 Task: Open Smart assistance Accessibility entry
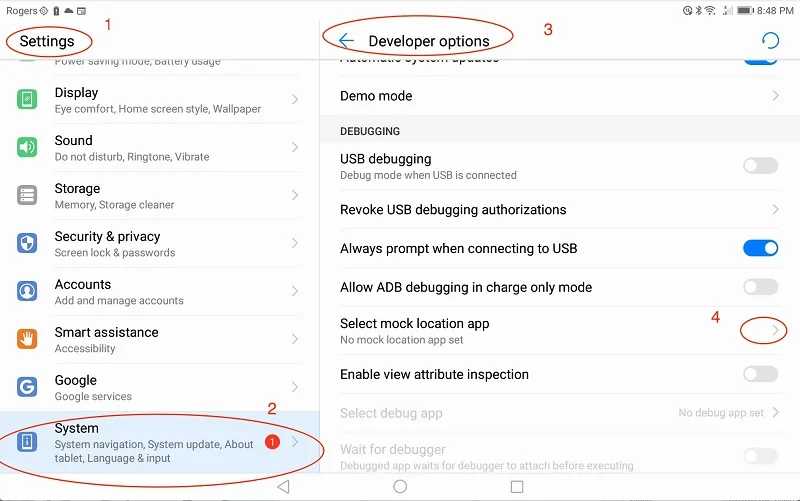(x=160, y=339)
